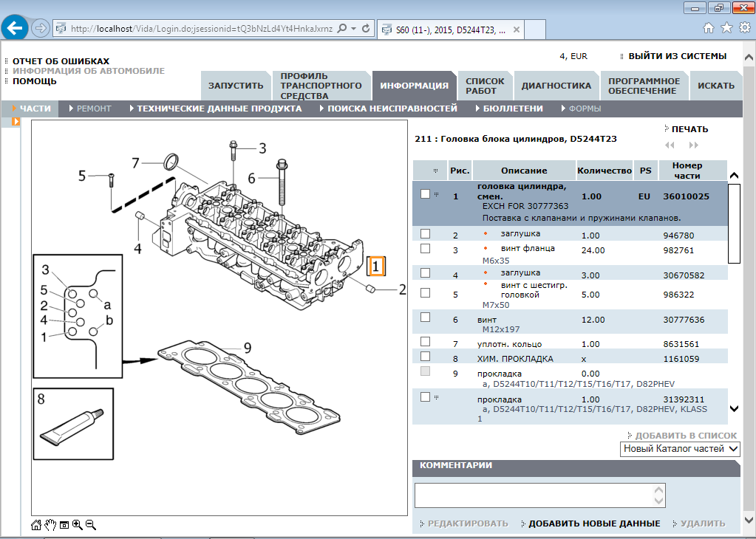This screenshot has height=539, width=756.
Task: Zoom out of the parts diagram
Action: 91,525
